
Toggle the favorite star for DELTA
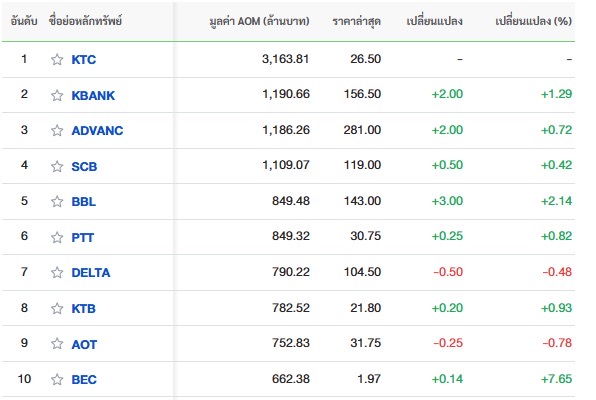57,273
